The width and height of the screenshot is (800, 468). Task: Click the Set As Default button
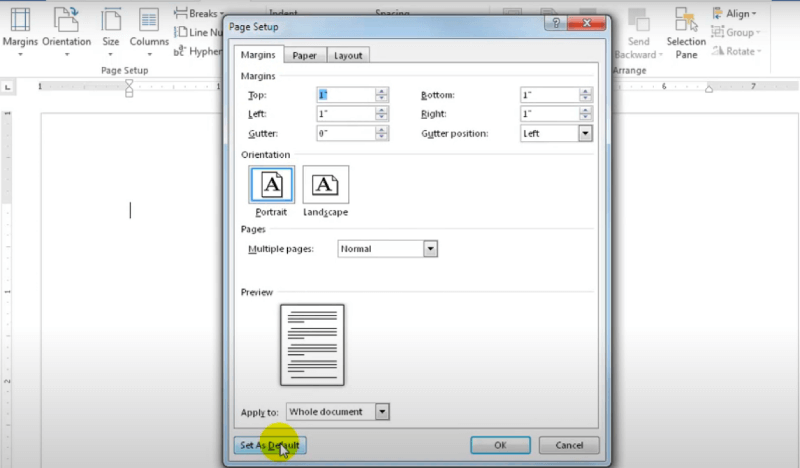click(269, 445)
